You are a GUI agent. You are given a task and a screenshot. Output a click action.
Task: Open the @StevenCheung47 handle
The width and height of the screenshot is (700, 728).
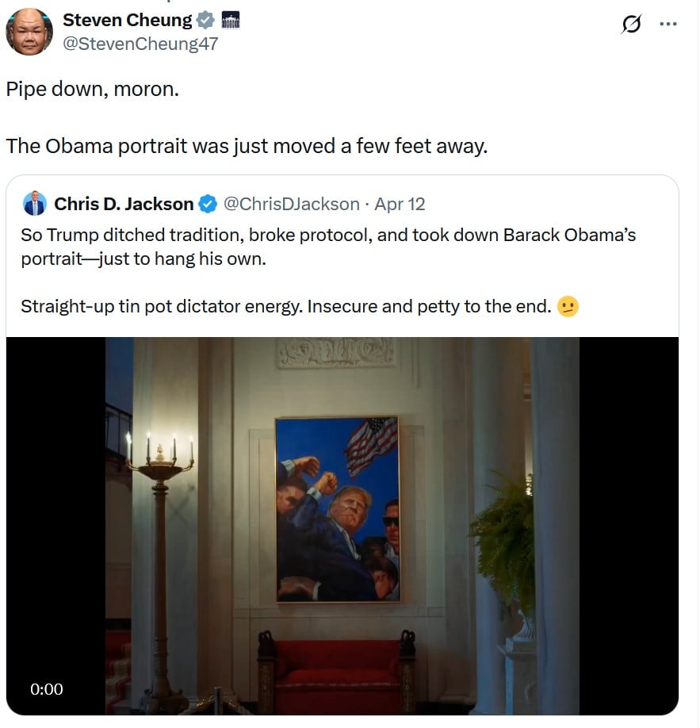140,44
